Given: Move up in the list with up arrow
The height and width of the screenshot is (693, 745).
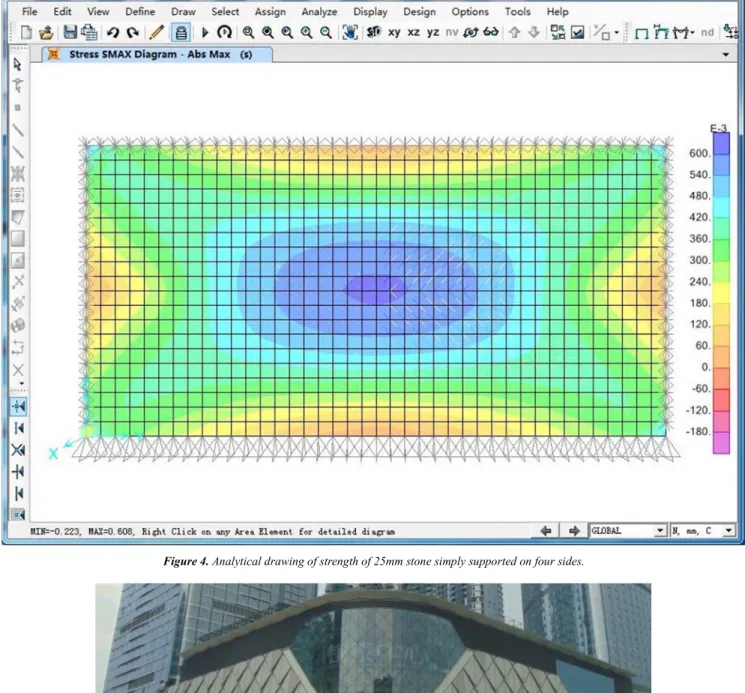Looking at the screenshot, I should point(514,32).
